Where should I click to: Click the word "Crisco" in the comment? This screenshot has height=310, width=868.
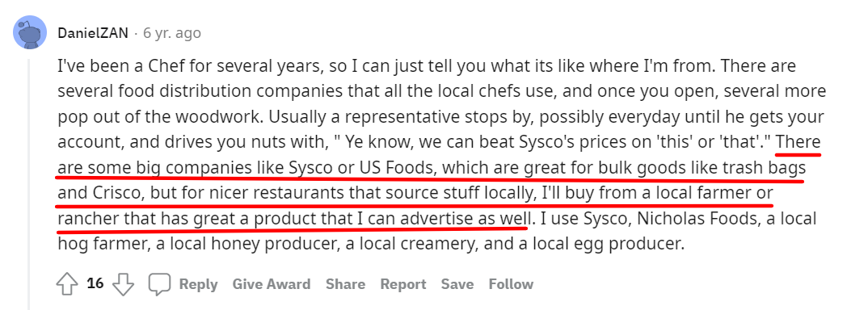[x=112, y=193]
